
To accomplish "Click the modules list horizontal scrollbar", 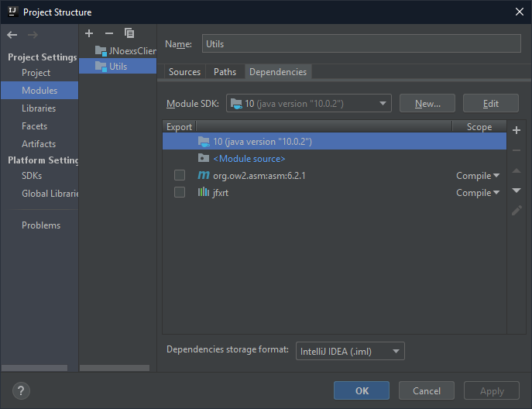I will point(115,368).
